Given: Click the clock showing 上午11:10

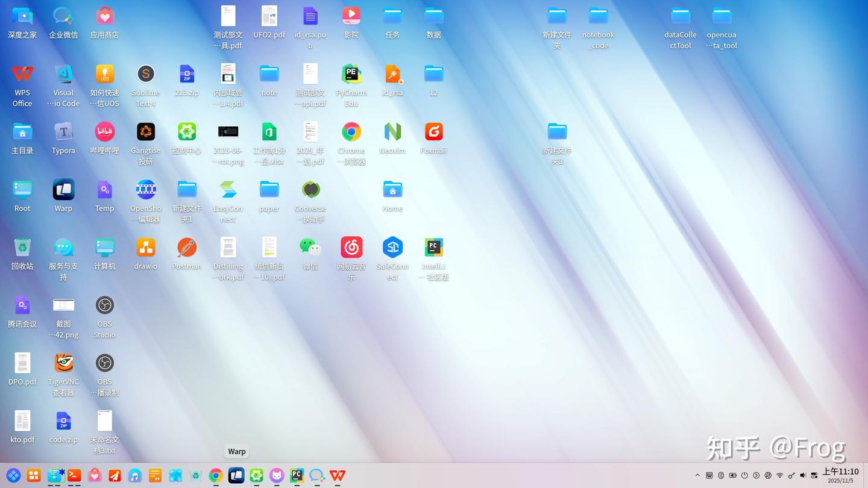Looking at the screenshot, I should tap(840, 472).
